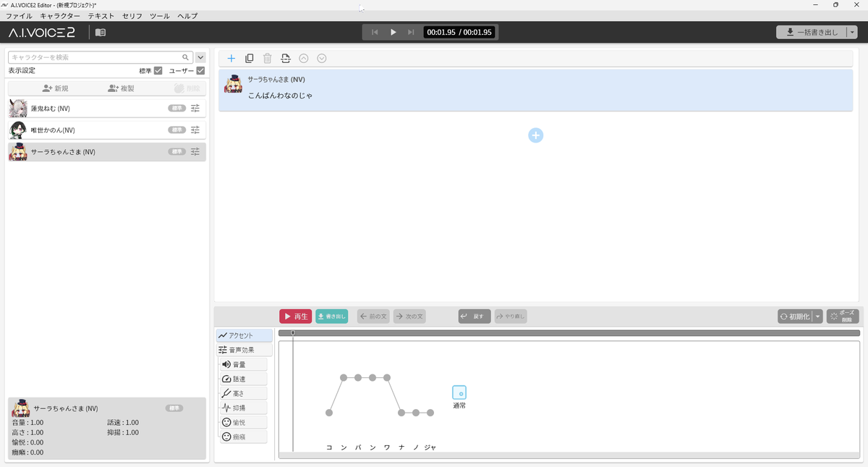Select the 音量 volume parameter

[244, 364]
